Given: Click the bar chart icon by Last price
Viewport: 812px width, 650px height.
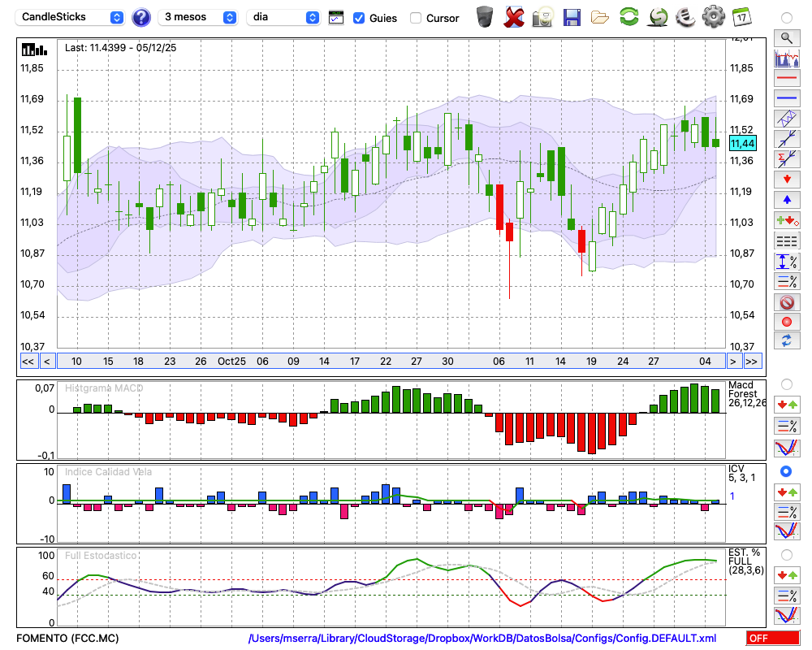Looking at the screenshot, I should (34, 50).
